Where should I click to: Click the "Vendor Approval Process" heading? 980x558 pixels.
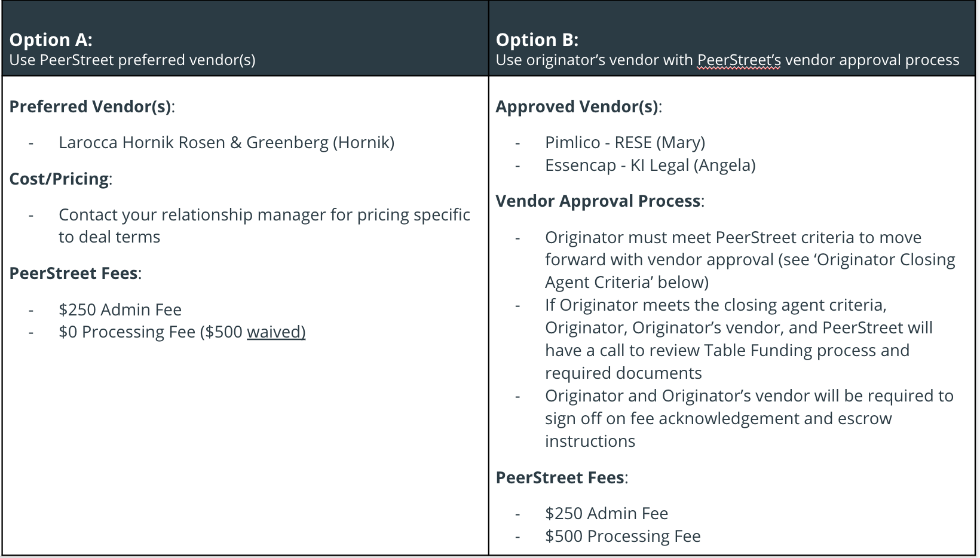click(x=598, y=201)
